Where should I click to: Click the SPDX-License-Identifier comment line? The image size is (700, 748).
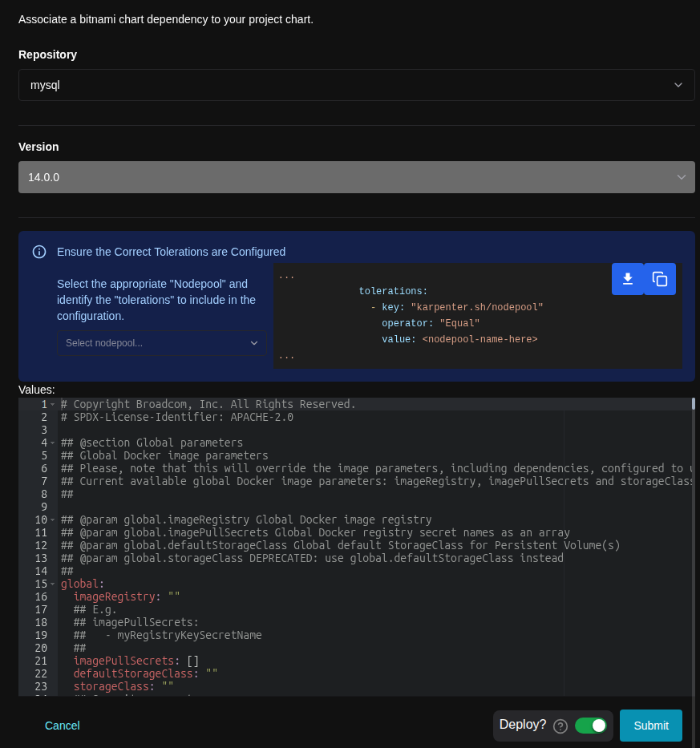pos(177,418)
